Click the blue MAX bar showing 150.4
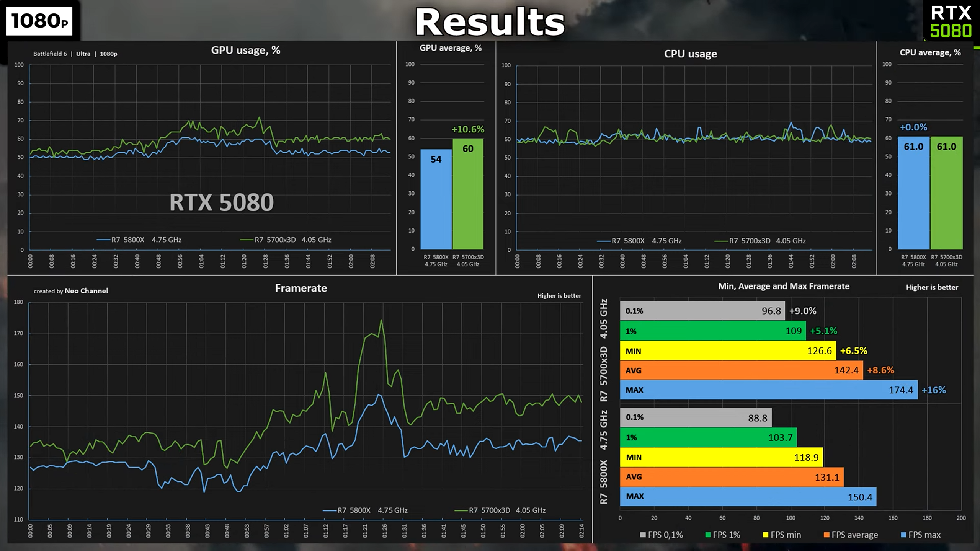 [748, 497]
